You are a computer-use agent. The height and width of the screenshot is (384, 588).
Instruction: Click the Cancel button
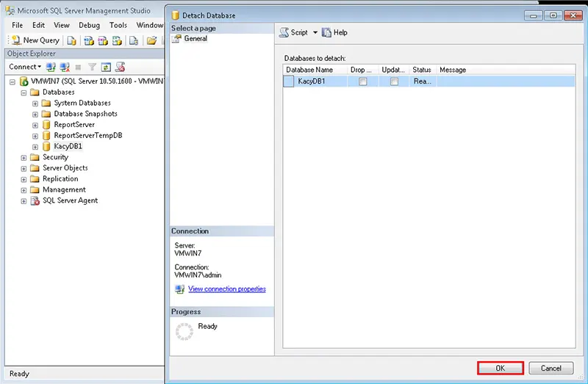[551, 369]
